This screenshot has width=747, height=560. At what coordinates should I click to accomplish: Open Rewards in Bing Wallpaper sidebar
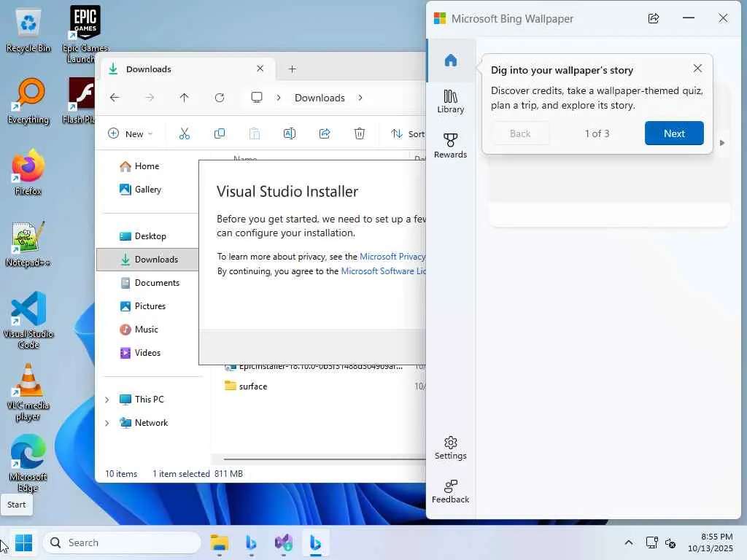click(x=451, y=146)
